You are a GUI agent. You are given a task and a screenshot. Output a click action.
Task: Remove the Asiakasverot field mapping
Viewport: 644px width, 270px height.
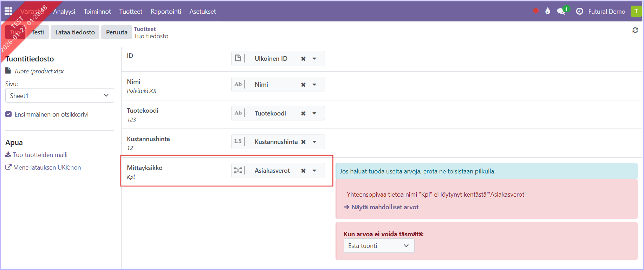point(303,171)
